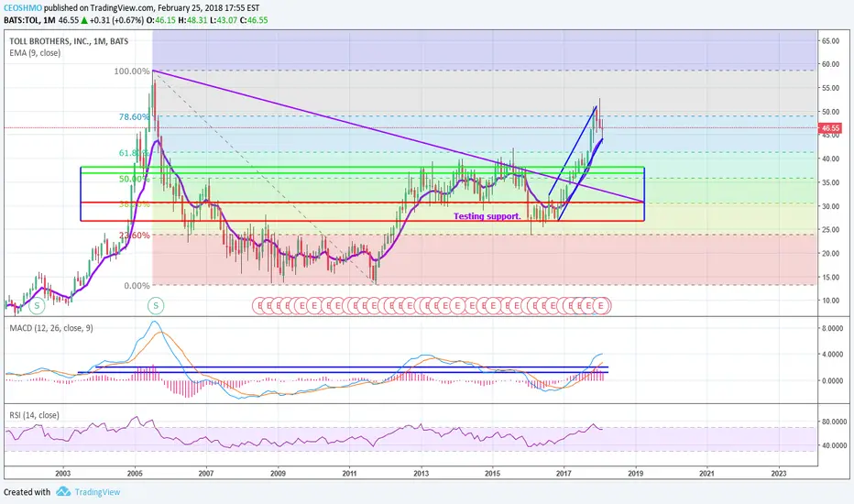Click the 78.60% Fibonacci level label

[134, 117]
